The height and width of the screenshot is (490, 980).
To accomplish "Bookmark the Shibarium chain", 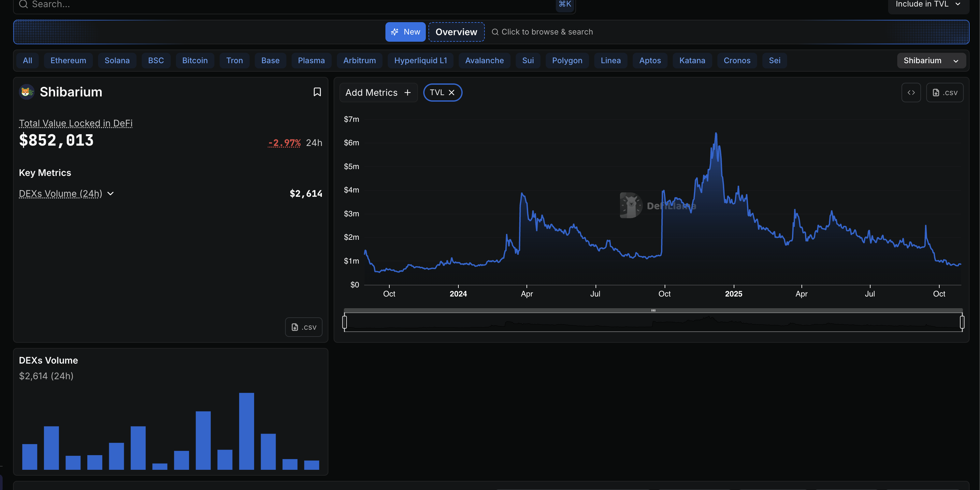I will (317, 92).
